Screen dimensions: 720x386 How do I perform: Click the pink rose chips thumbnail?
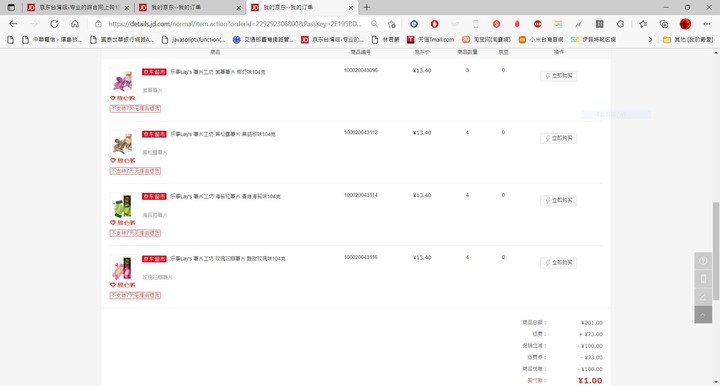point(122,268)
